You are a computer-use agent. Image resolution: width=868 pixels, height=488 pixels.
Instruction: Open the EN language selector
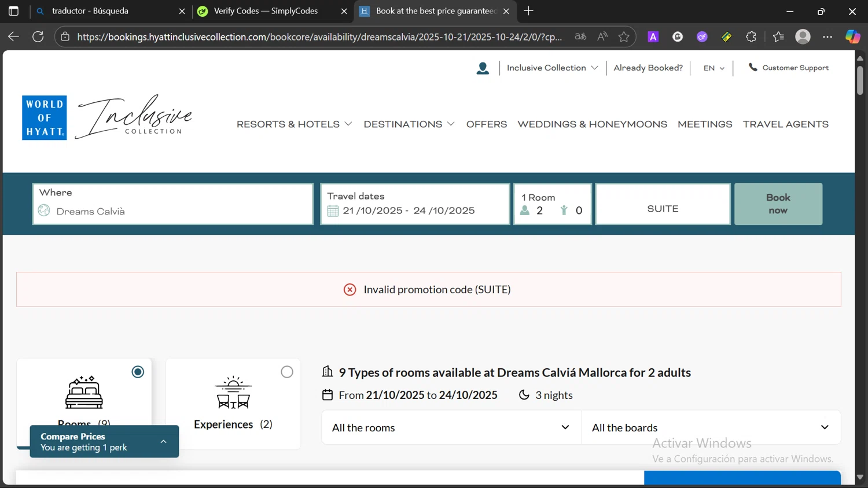(714, 68)
